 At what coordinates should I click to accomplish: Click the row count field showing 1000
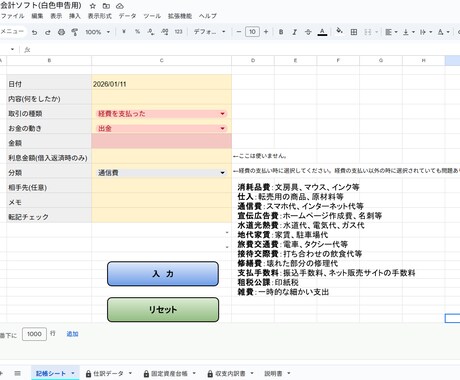34,334
